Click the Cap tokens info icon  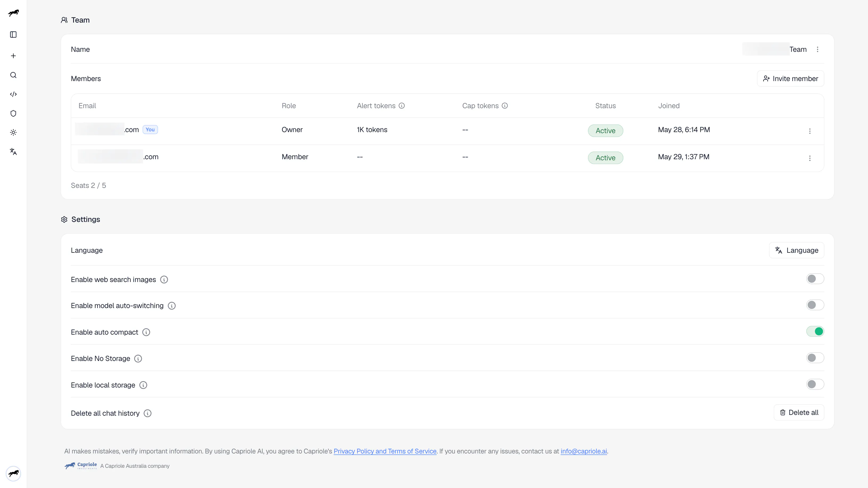pos(505,106)
